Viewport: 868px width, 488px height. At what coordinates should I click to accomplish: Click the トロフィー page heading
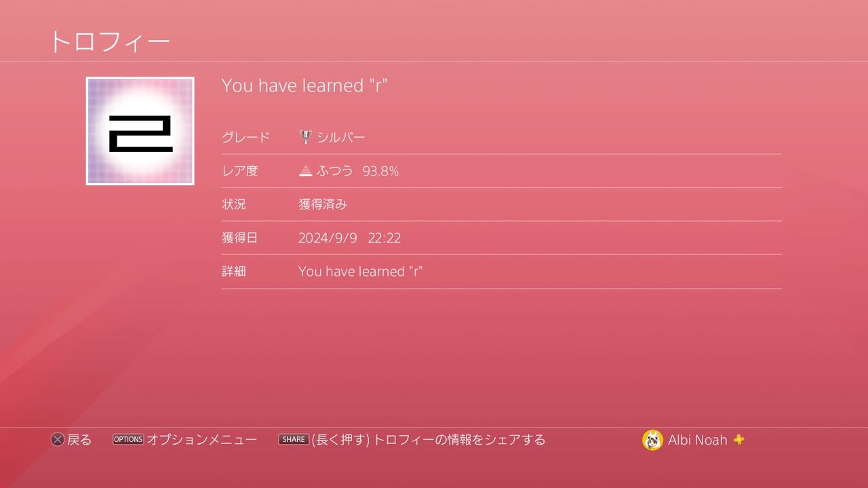tap(109, 42)
